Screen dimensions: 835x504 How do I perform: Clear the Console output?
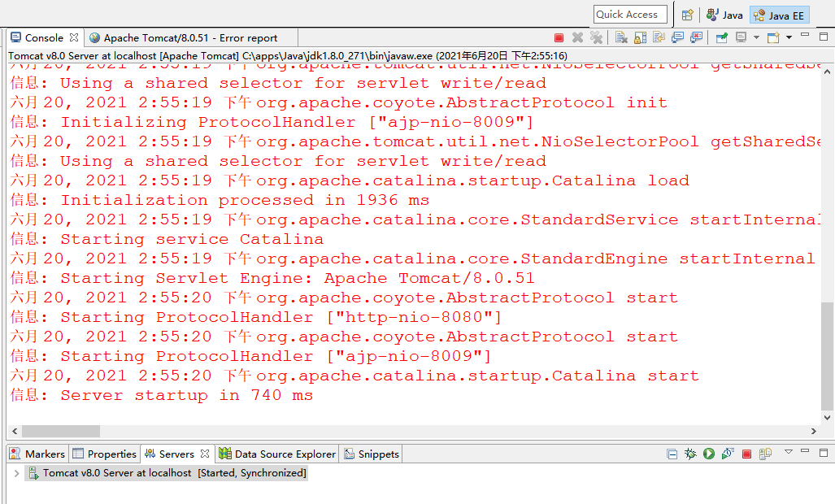click(x=621, y=37)
